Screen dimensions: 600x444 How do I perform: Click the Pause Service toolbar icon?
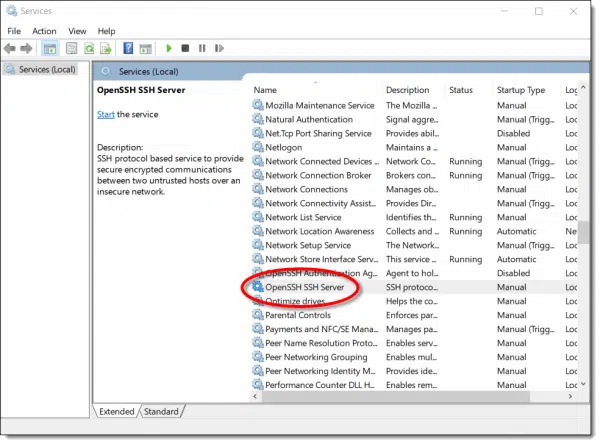pyautogui.click(x=202, y=48)
